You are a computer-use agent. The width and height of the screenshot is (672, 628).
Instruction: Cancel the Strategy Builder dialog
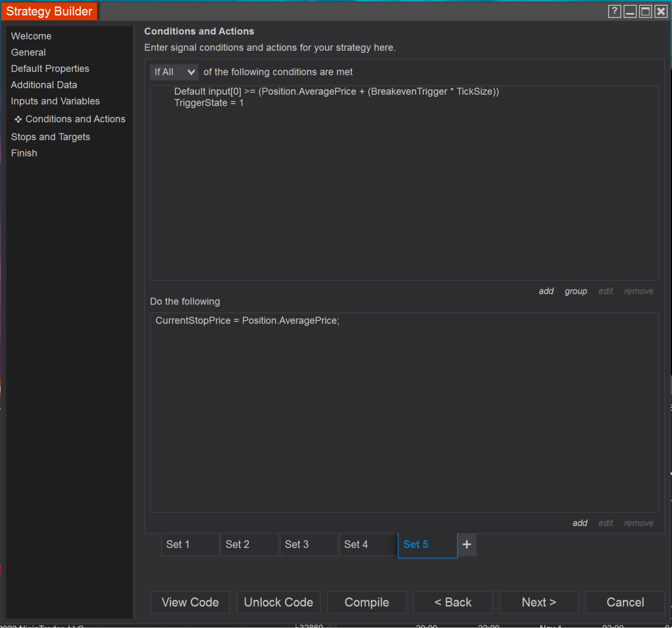click(625, 602)
